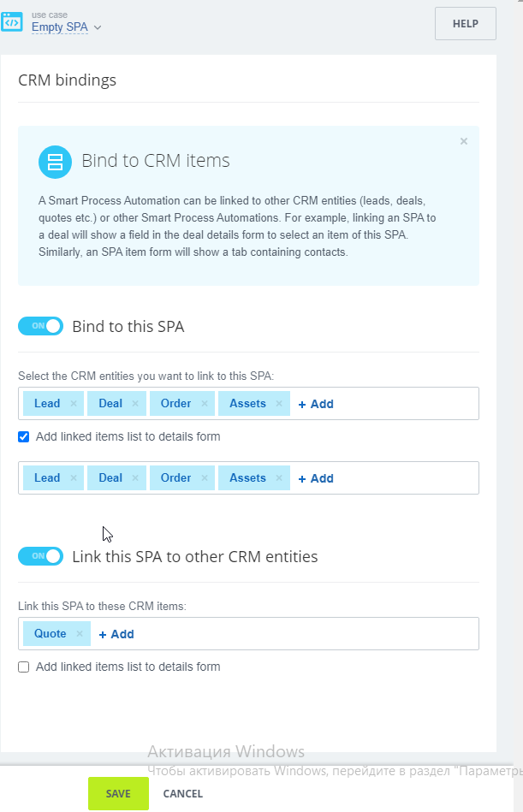
Task: Remove Order tag from first entity list
Action: coord(205,404)
